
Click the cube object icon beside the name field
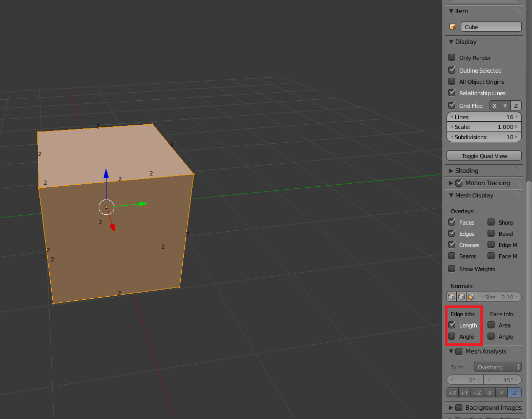453,27
